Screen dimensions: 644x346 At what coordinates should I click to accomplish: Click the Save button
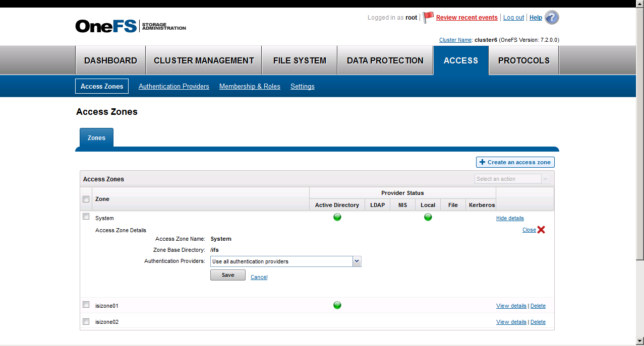[x=228, y=275]
